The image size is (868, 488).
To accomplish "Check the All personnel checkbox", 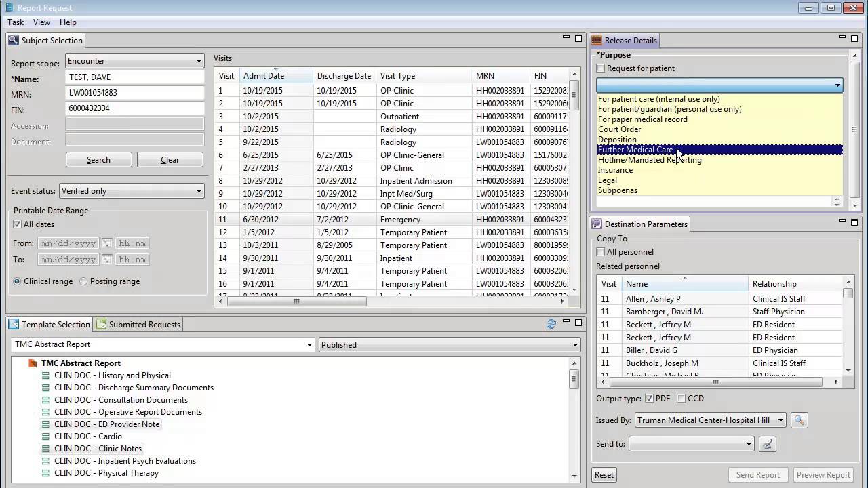I will tap(601, 252).
